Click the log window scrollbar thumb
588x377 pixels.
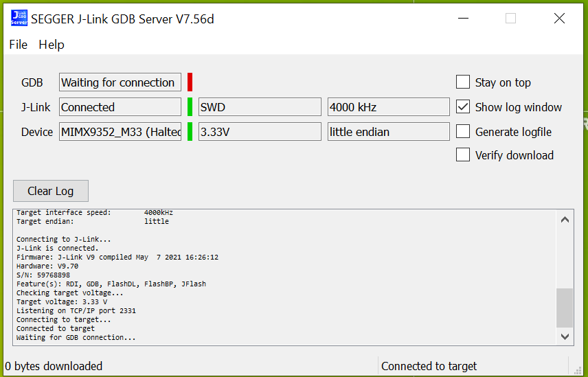(x=565, y=308)
